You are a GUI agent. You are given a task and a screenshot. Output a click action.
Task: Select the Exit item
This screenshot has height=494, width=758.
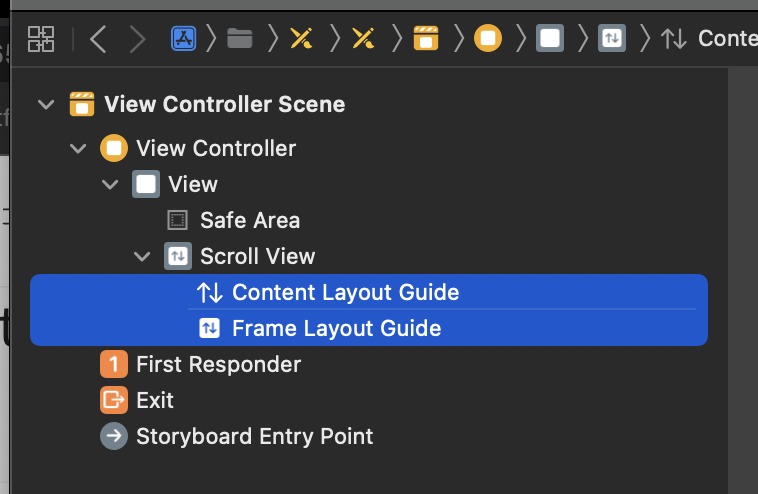155,400
